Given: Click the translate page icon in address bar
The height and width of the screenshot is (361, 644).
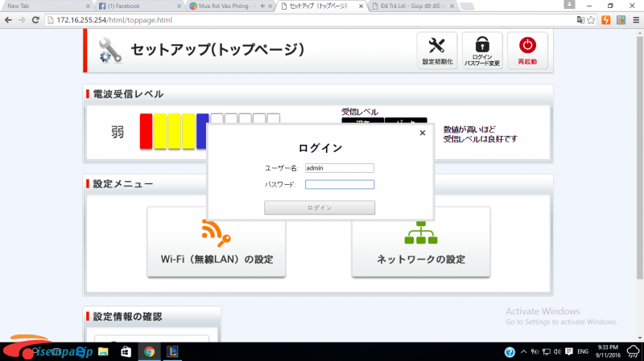Looking at the screenshot, I should (580, 19).
